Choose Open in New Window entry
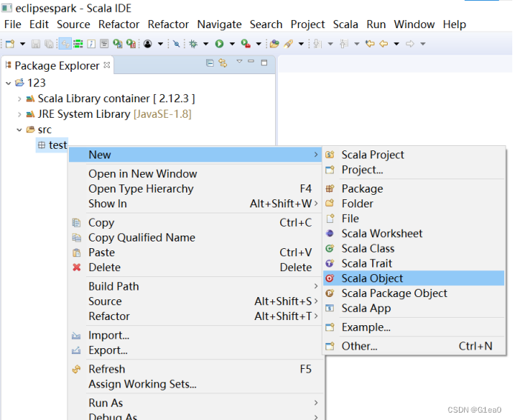Screen dimensions: 513x420 coord(196,174)
